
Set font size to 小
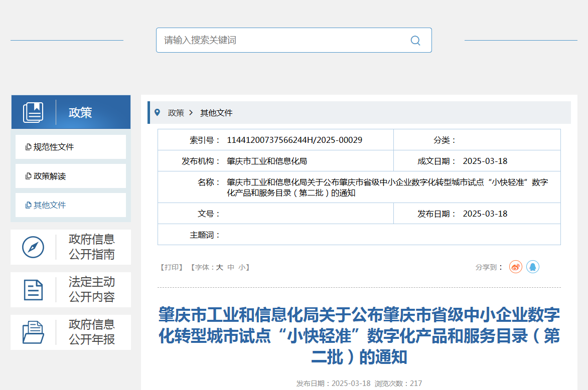[x=242, y=268]
